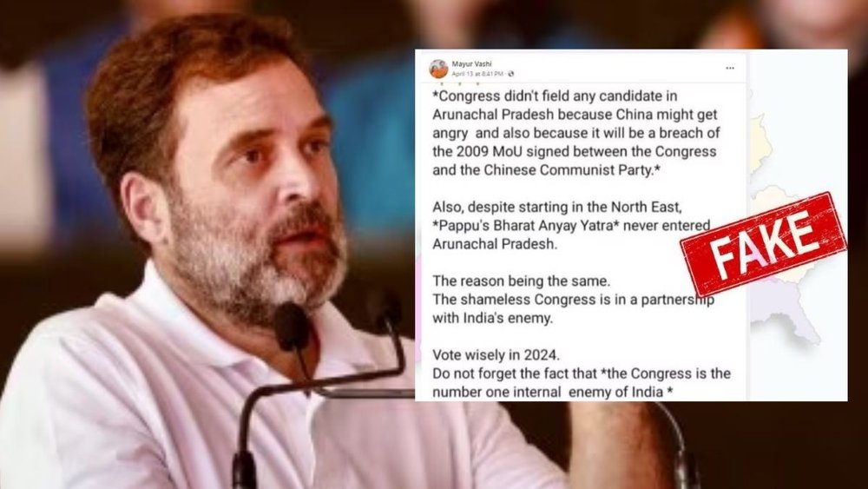Click the "Congress didn't field any candidate" line
The image size is (868, 489).
point(555,96)
